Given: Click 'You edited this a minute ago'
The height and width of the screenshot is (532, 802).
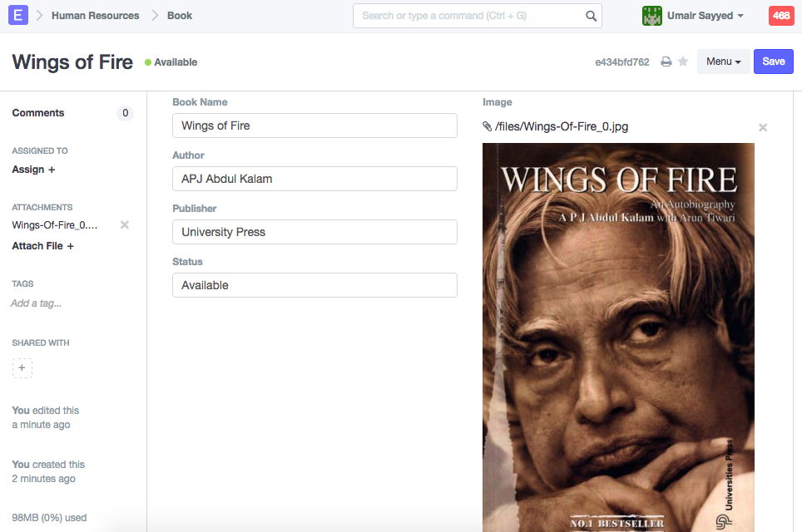Looking at the screenshot, I should click(46, 417).
